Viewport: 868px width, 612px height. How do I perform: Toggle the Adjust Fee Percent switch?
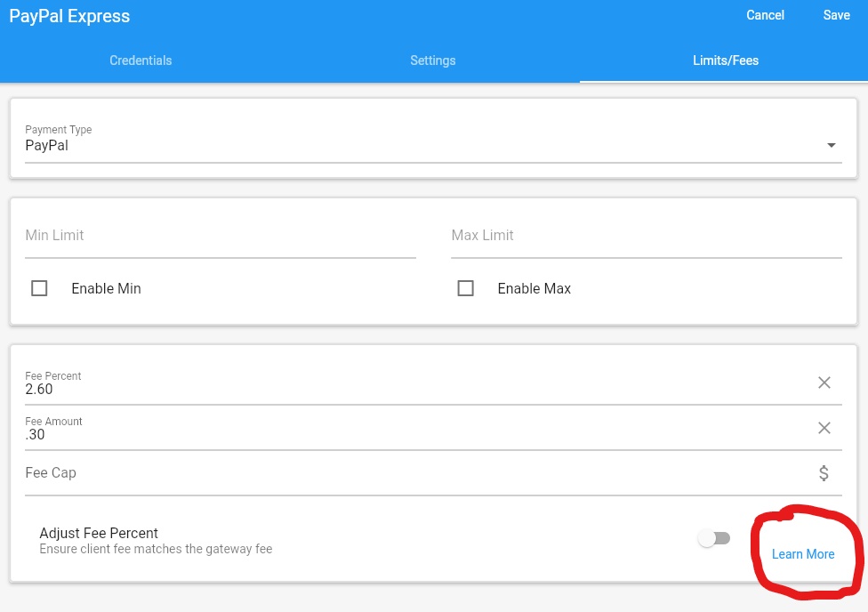click(x=714, y=538)
